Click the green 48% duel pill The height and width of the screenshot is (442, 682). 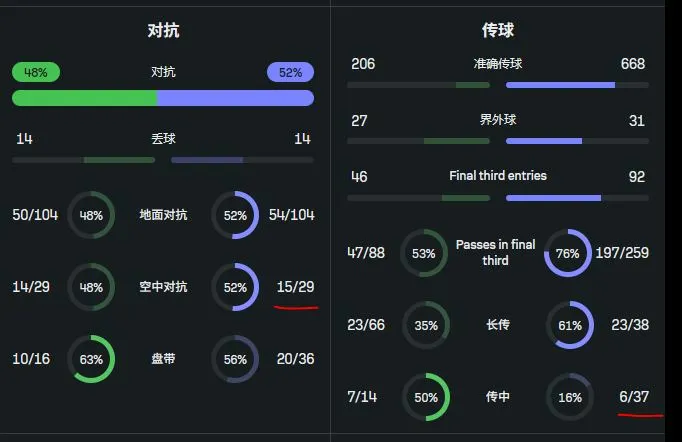tap(36, 72)
